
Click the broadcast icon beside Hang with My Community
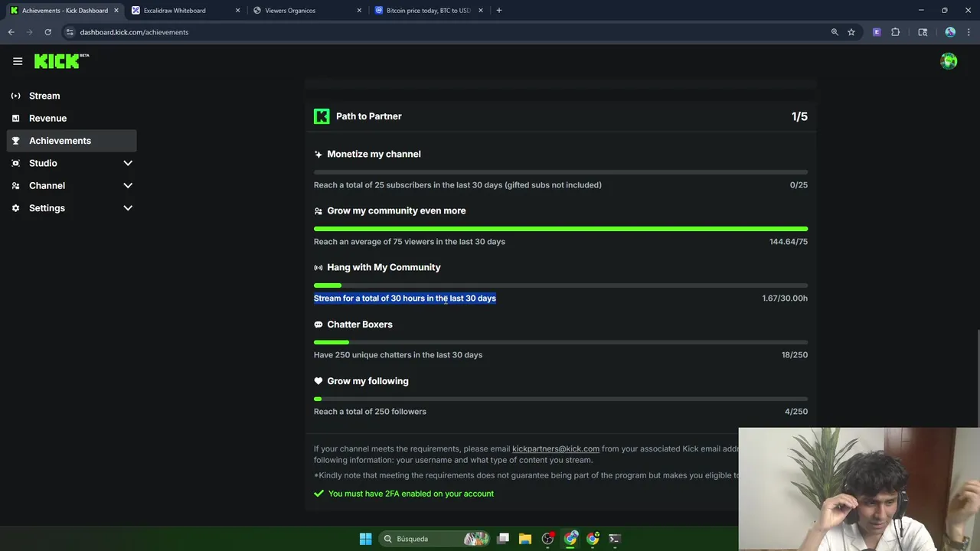[x=318, y=268]
